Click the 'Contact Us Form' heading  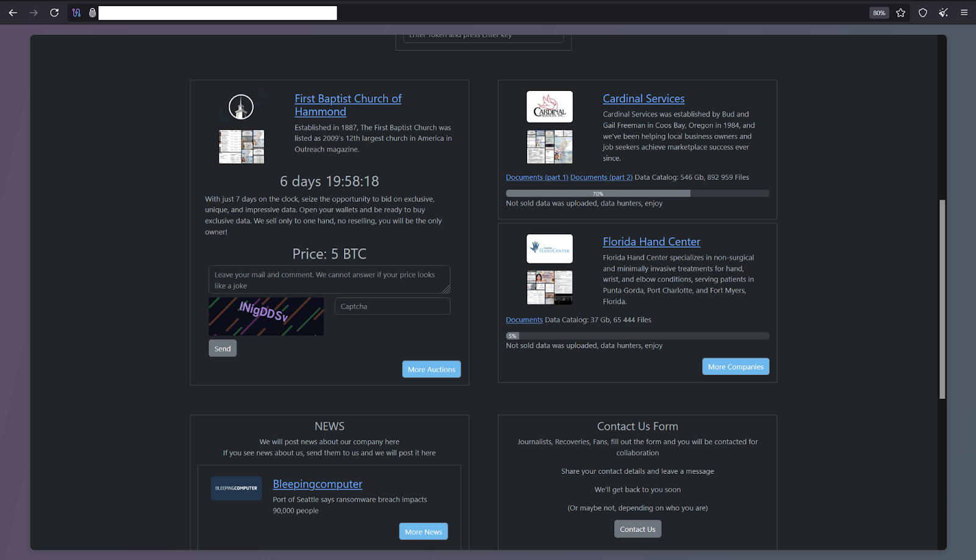tap(637, 426)
